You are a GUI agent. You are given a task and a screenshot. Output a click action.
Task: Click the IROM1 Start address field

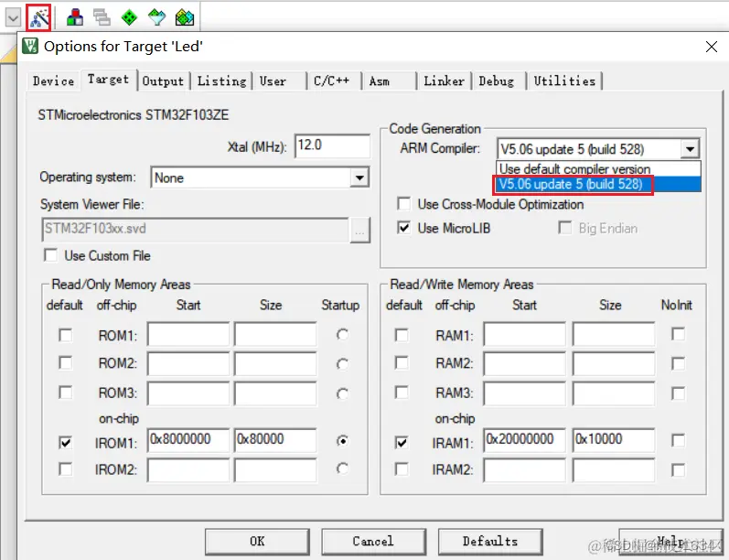pyautogui.click(x=188, y=440)
